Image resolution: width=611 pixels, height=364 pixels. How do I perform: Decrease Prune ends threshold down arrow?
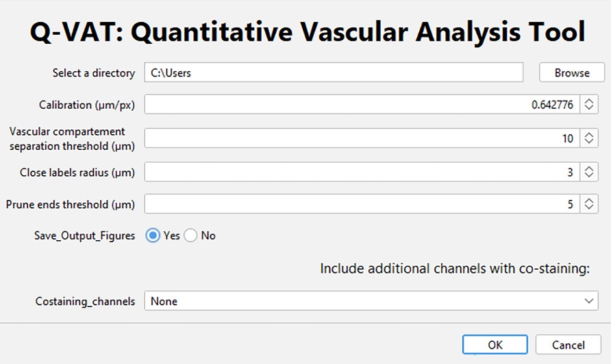(589, 207)
